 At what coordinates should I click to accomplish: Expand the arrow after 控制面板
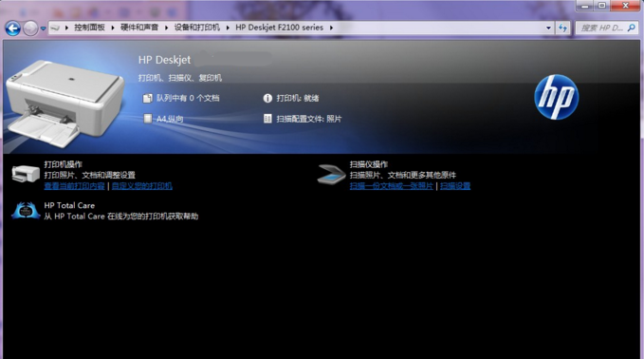[x=113, y=28]
